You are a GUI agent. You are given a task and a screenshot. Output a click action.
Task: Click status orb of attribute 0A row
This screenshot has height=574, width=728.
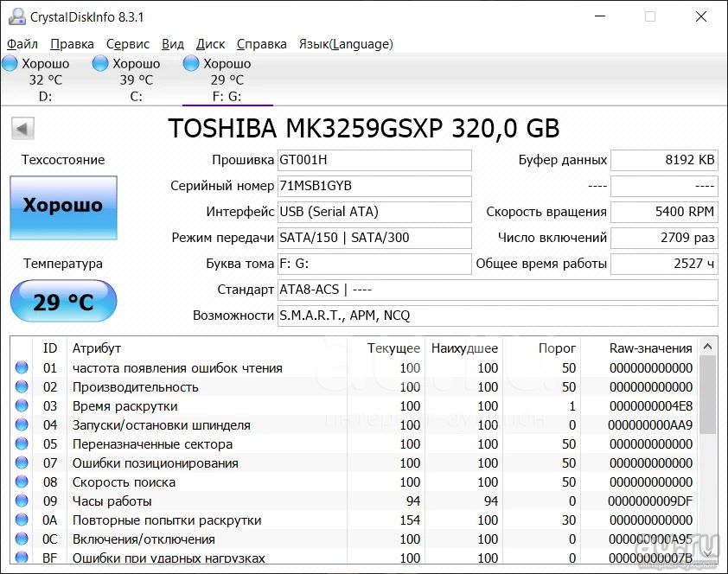coord(22,520)
